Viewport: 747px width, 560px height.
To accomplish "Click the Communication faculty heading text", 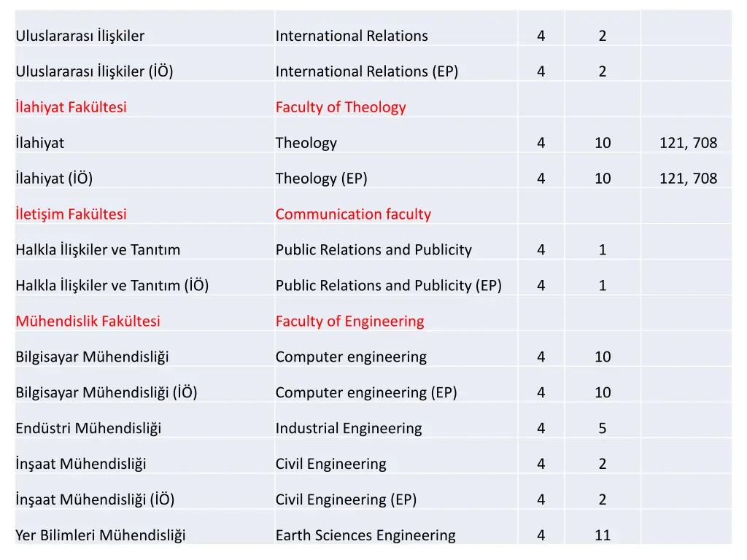I will (x=353, y=214).
